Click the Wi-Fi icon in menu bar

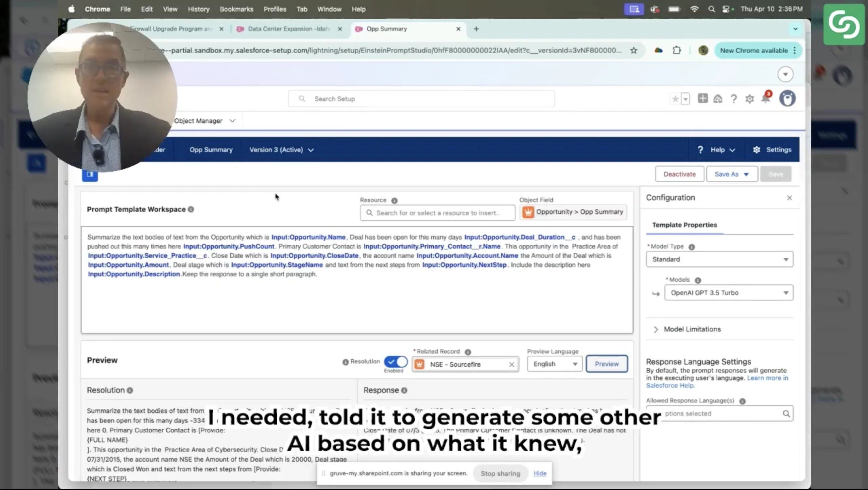click(694, 9)
